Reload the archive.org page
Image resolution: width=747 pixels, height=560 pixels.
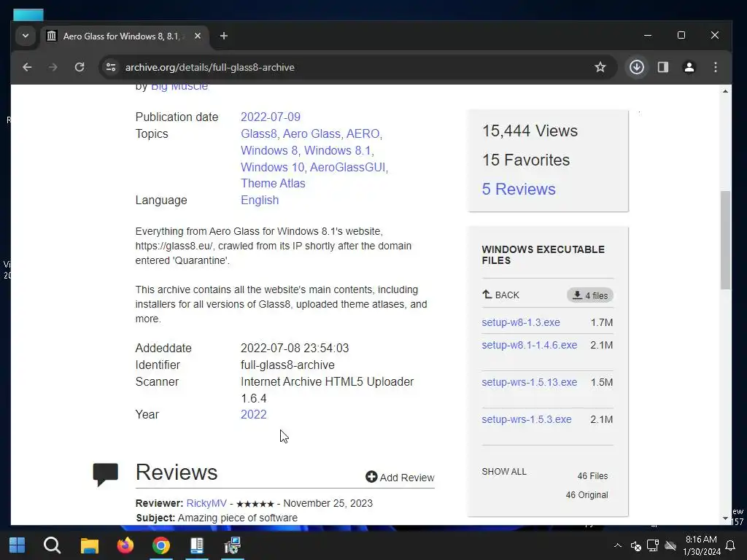click(80, 67)
